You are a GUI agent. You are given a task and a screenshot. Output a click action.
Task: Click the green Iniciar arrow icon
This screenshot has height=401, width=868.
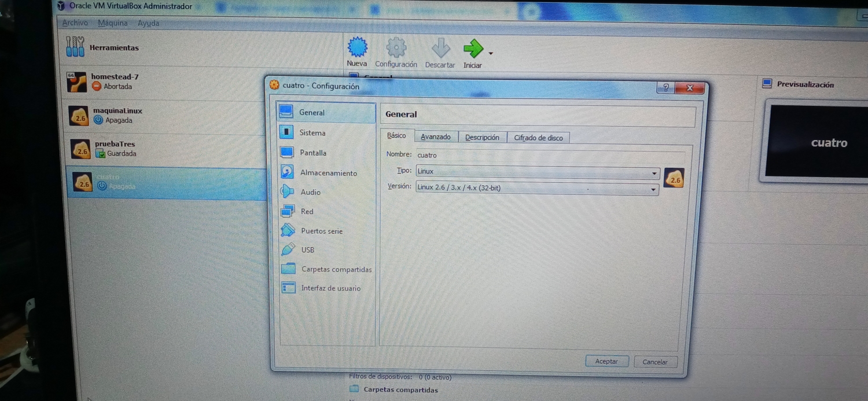(473, 49)
